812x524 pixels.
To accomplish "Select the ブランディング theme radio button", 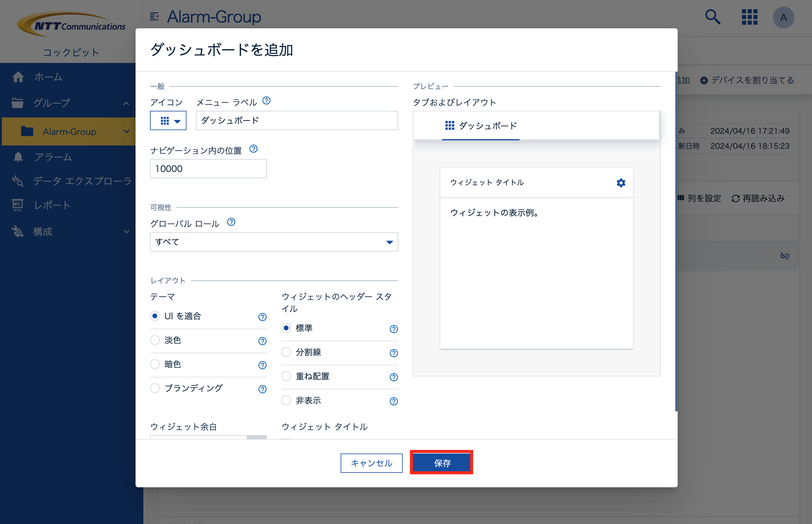I will [155, 388].
